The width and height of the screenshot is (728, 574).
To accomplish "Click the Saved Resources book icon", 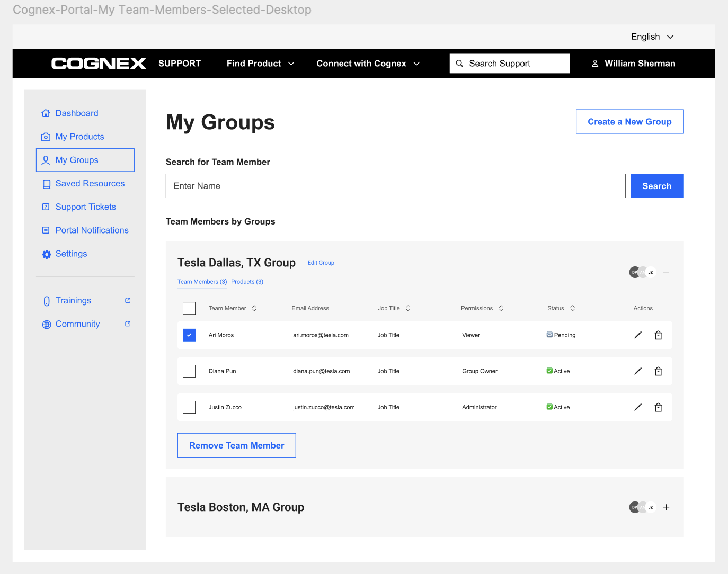I will (x=46, y=184).
